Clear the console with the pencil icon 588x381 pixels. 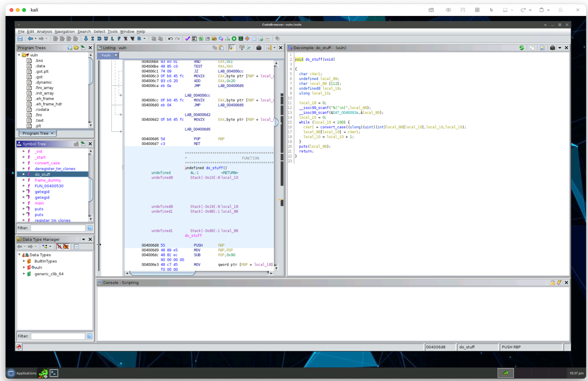(559, 283)
